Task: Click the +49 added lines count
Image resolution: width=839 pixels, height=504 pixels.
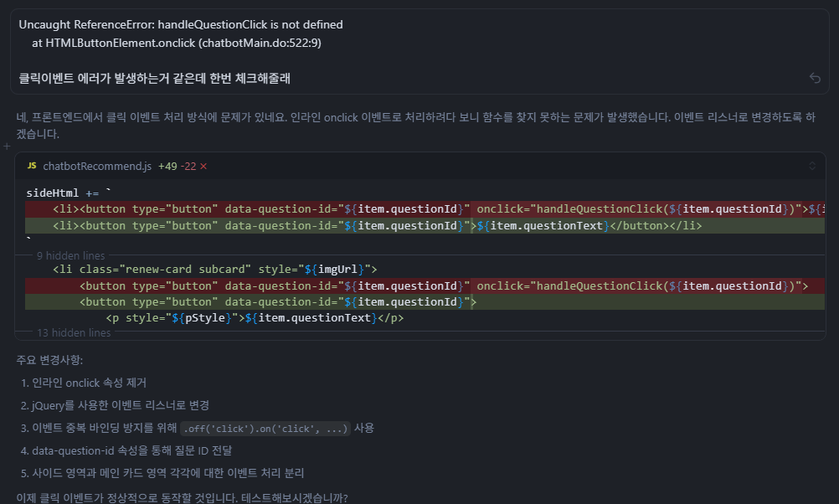Action: click(167, 167)
